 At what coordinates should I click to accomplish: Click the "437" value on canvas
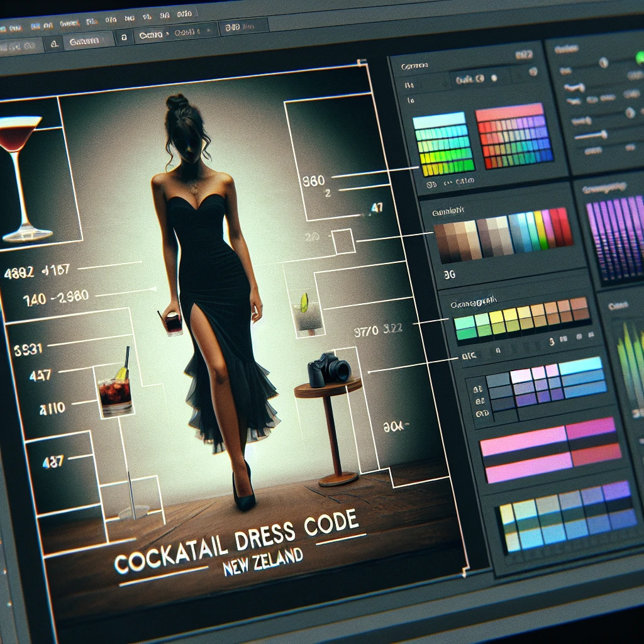coord(53,462)
